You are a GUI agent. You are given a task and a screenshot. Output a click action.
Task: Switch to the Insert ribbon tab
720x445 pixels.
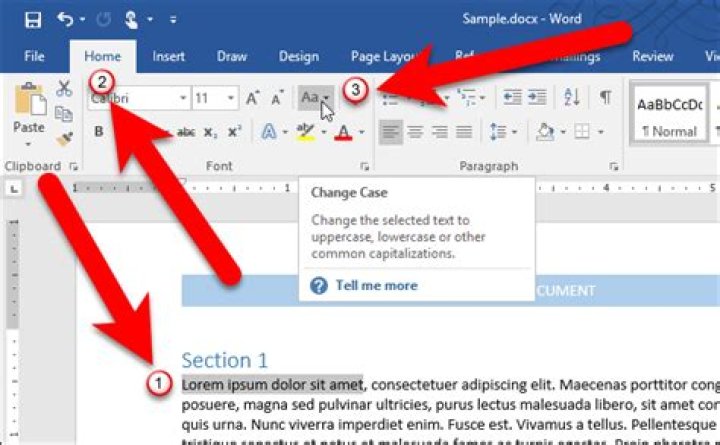(169, 56)
